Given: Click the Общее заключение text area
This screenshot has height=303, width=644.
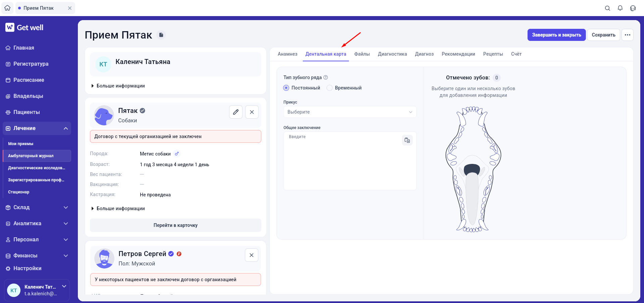Looking at the screenshot, I should click(350, 161).
